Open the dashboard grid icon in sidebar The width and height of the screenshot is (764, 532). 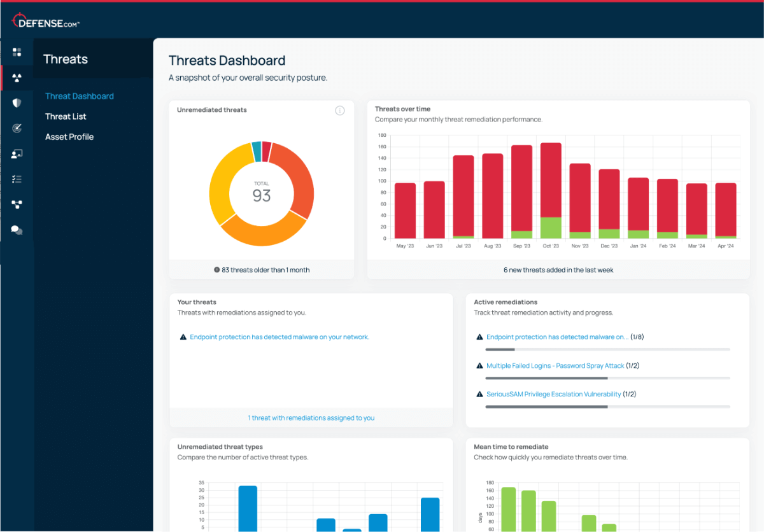coord(17,52)
